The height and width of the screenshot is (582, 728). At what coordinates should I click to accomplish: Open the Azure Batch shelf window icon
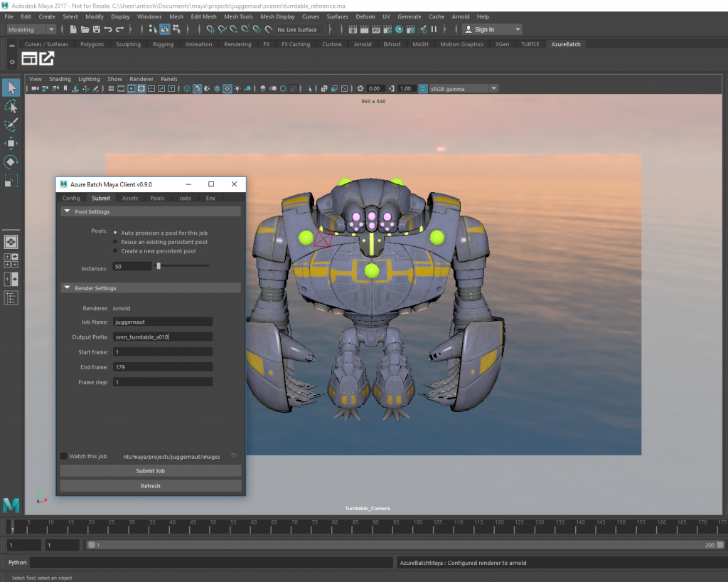[x=29, y=59]
